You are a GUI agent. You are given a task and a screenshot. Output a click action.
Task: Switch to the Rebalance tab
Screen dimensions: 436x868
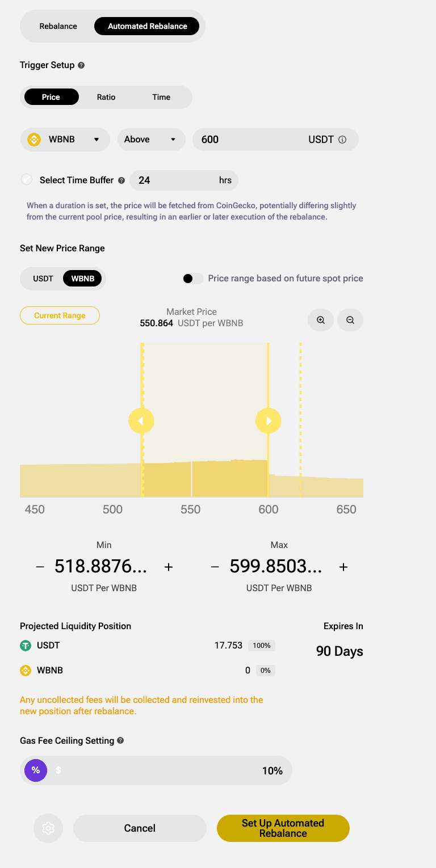tap(58, 26)
